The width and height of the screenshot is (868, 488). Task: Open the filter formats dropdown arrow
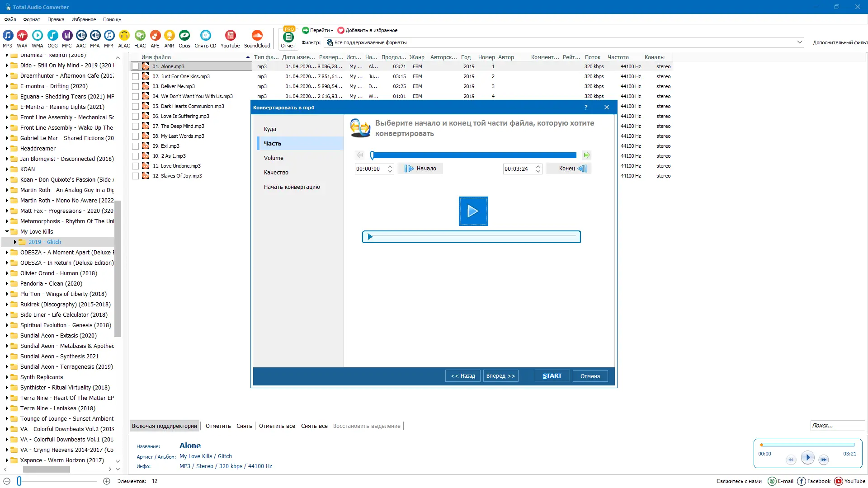click(799, 42)
